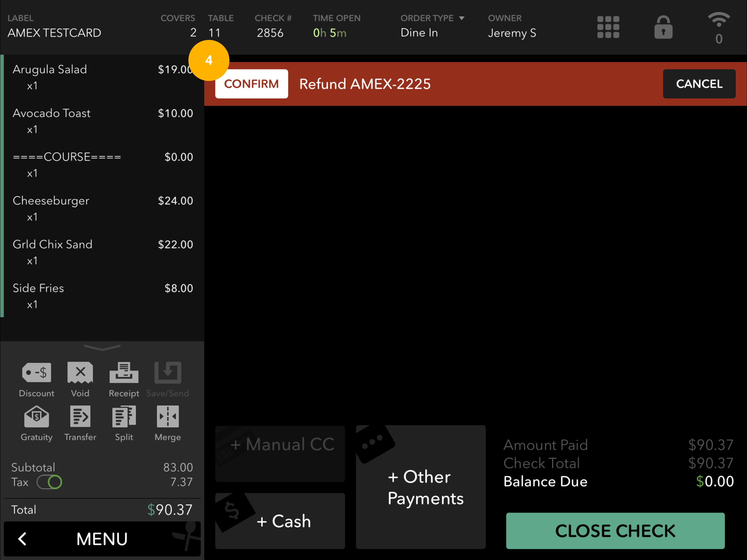Tap the Dine In order type value

(x=419, y=33)
